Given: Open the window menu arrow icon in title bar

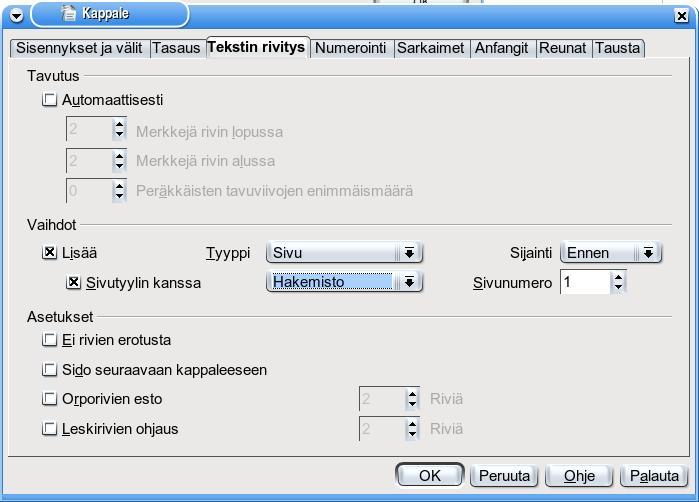Looking at the screenshot, I should [16, 16].
